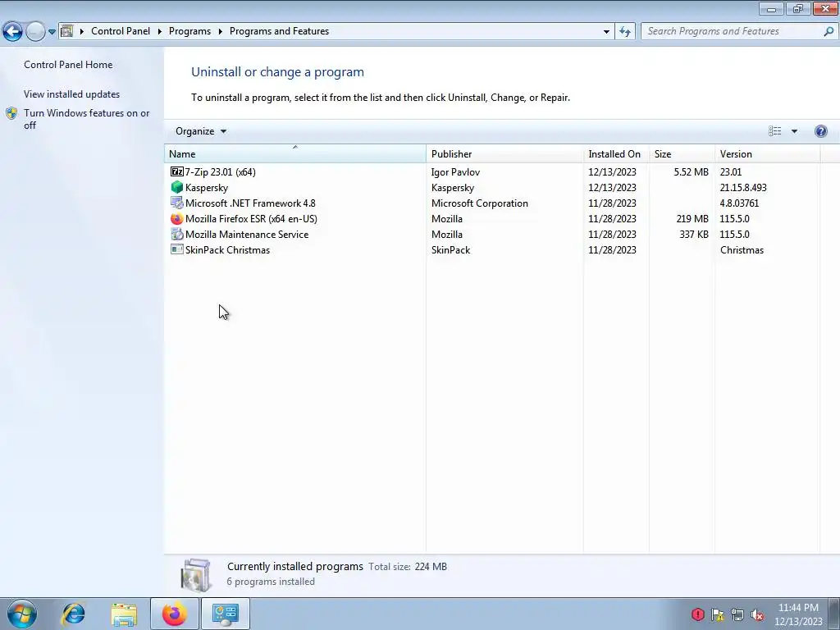
Task: Click the search magnifier icon
Action: pyautogui.click(x=829, y=31)
